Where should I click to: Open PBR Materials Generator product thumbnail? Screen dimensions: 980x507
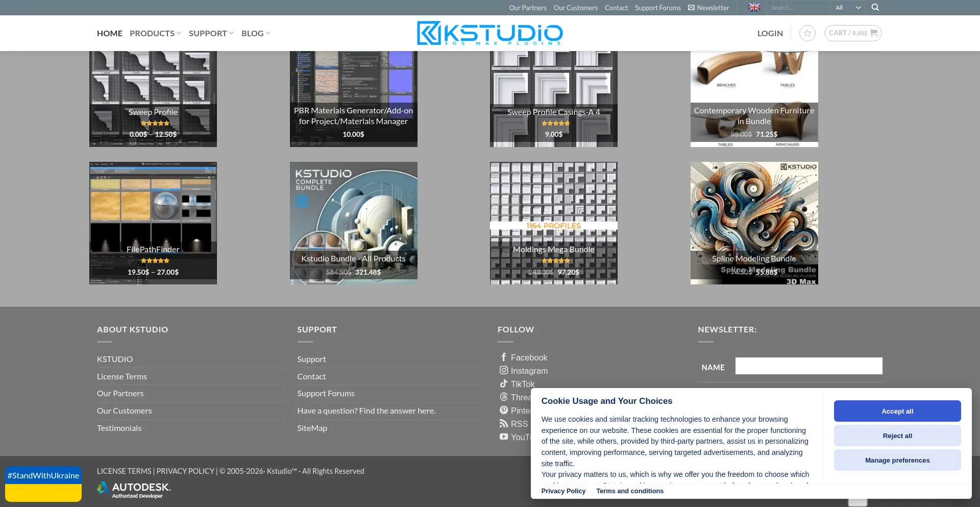[x=353, y=99]
